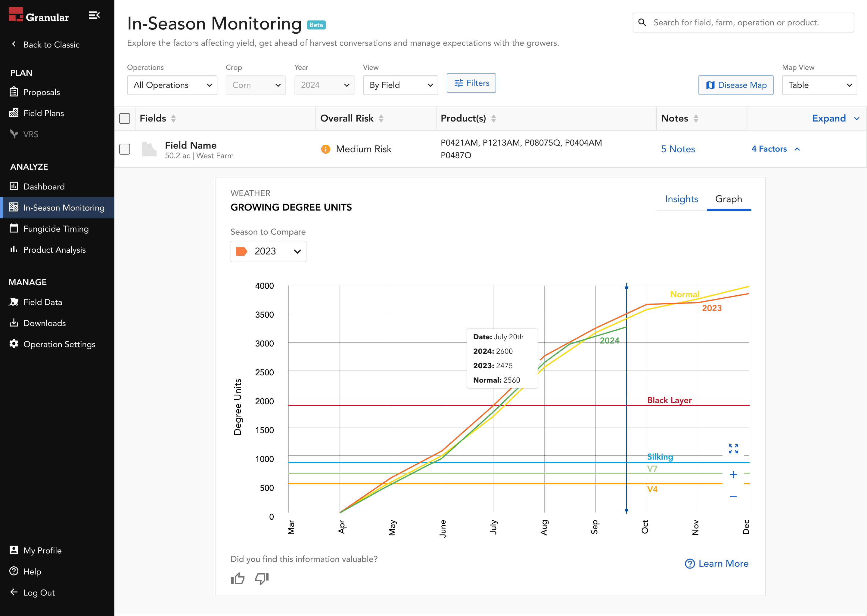The height and width of the screenshot is (616, 867).
Task: Sort by Overall Risk column arrows
Action: [381, 118]
